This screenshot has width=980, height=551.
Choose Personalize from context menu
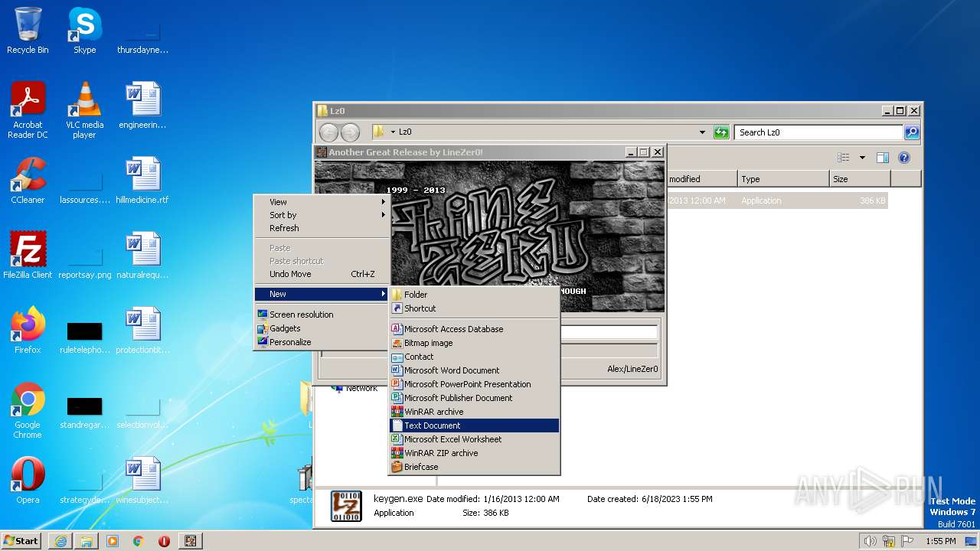click(x=322, y=342)
